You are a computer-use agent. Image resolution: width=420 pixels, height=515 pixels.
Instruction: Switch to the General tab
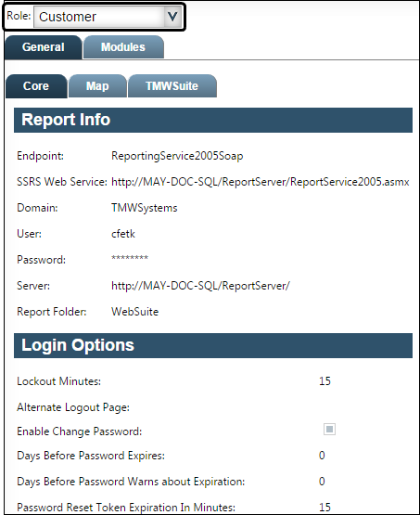44,47
